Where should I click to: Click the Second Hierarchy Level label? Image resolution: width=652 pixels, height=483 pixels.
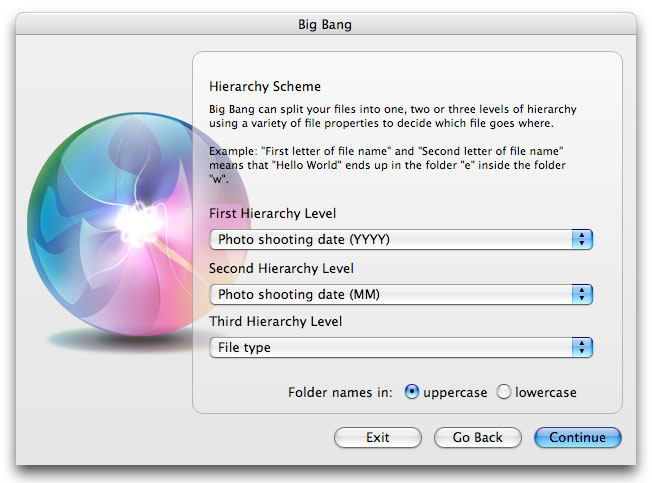click(281, 269)
